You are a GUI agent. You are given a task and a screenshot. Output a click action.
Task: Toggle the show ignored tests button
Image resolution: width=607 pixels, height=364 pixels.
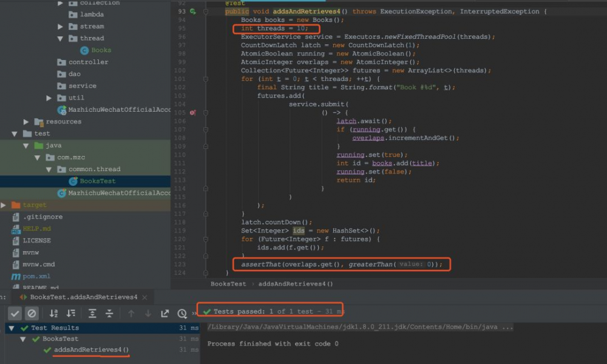(x=32, y=313)
